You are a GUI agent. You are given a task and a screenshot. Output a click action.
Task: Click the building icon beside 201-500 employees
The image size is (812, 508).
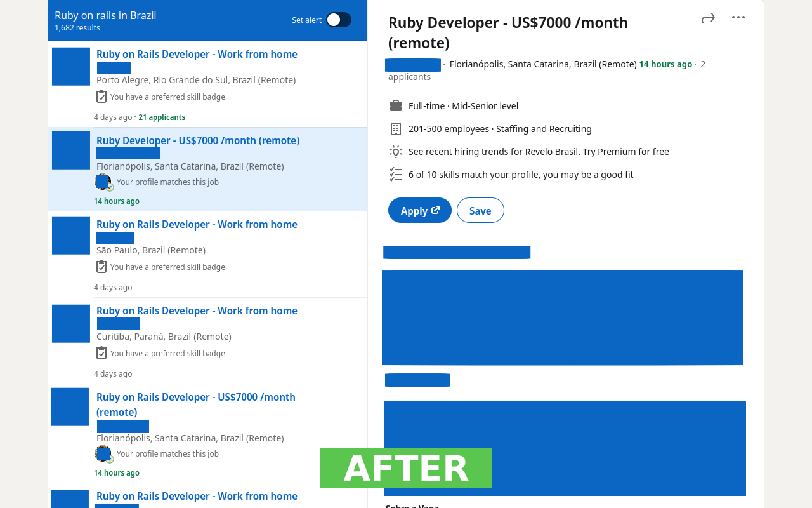[x=396, y=128]
